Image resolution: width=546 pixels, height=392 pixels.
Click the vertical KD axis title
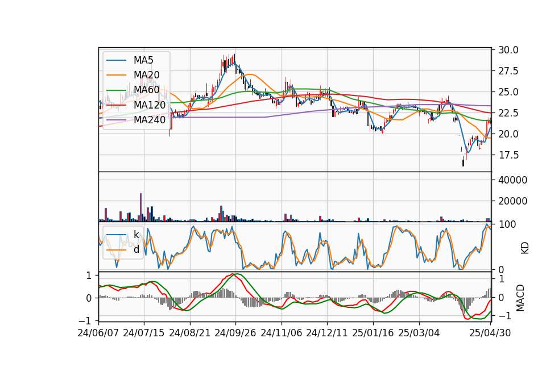point(524,248)
